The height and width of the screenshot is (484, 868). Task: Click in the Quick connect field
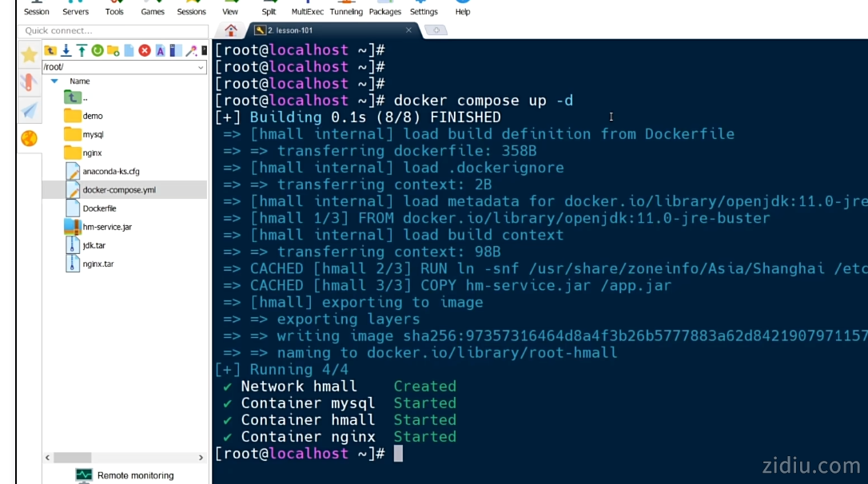tap(112, 30)
